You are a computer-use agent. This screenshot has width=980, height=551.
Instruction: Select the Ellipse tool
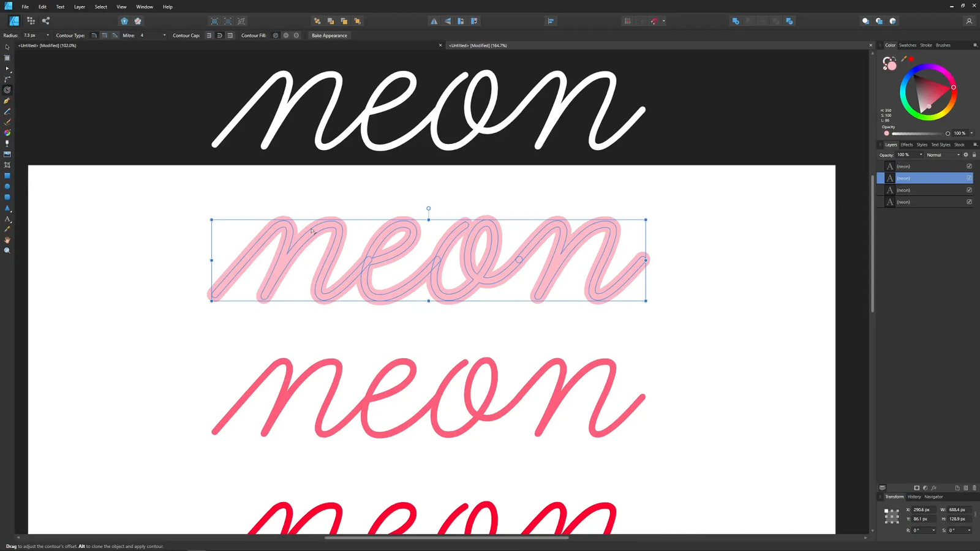pyautogui.click(x=7, y=186)
